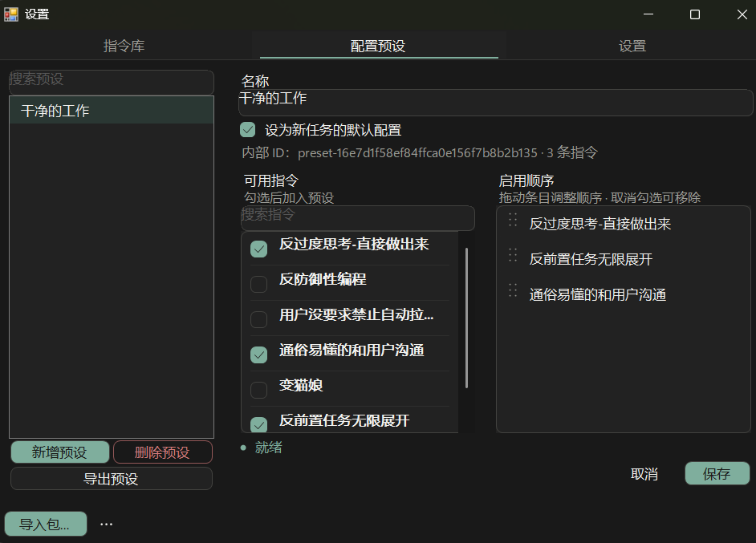Close the 设置 window
Viewport: 756px width, 543px height.
742,14
